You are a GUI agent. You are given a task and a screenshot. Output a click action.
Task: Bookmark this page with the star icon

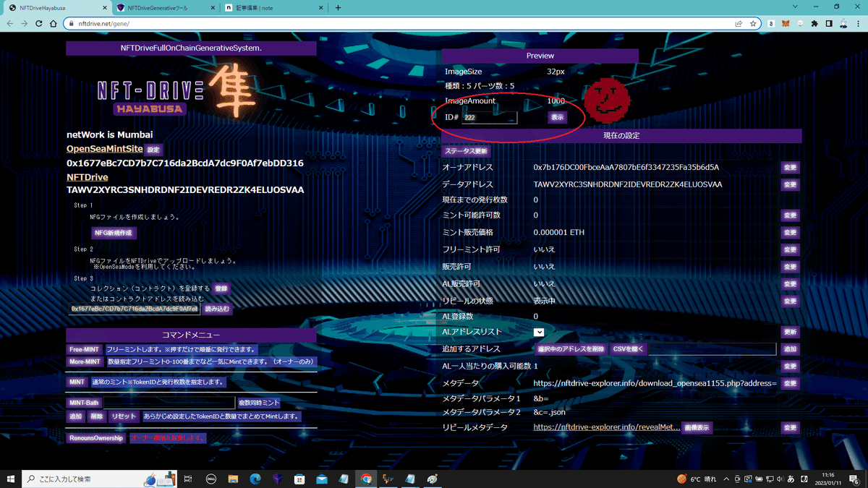(754, 23)
